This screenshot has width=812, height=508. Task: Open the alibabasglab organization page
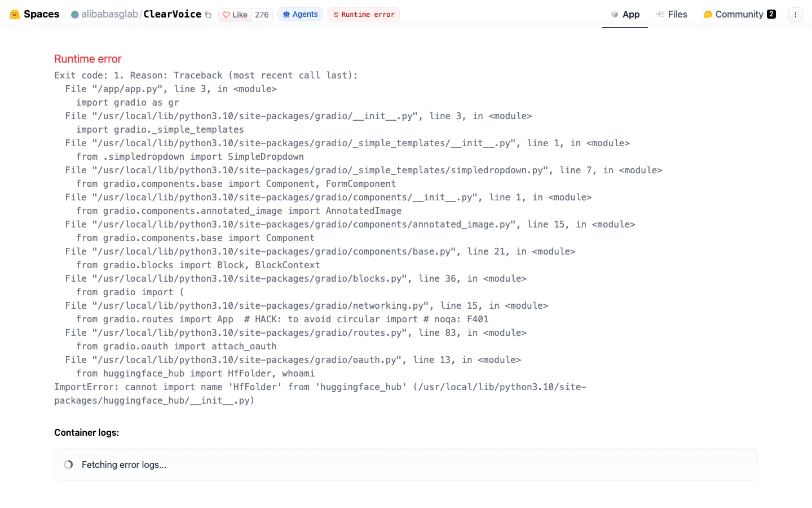pos(109,14)
